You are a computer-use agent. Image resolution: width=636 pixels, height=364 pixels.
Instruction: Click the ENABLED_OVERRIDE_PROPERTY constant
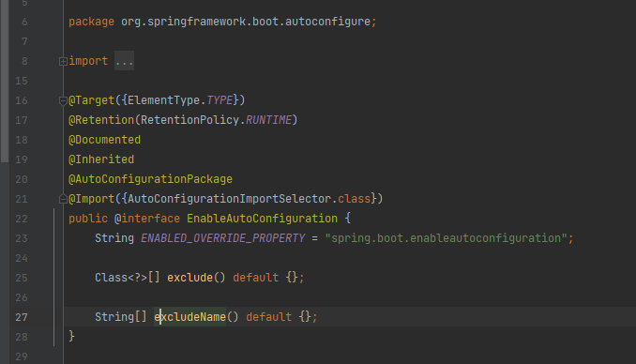point(222,238)
